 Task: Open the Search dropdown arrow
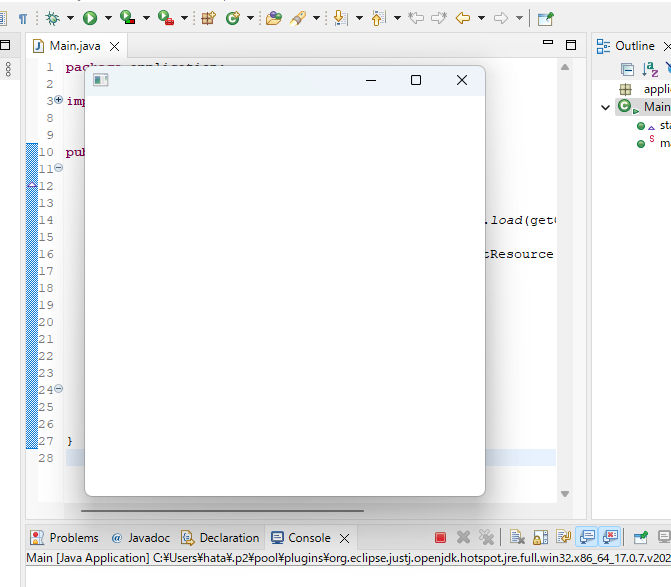pos(317,18)
